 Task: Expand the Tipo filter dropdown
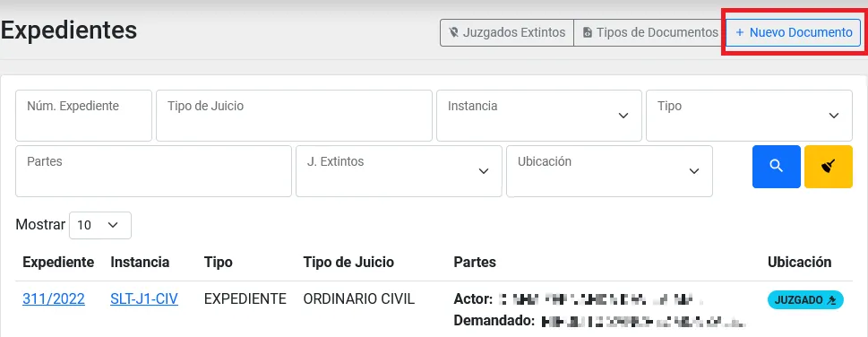[x=749, y=116]
